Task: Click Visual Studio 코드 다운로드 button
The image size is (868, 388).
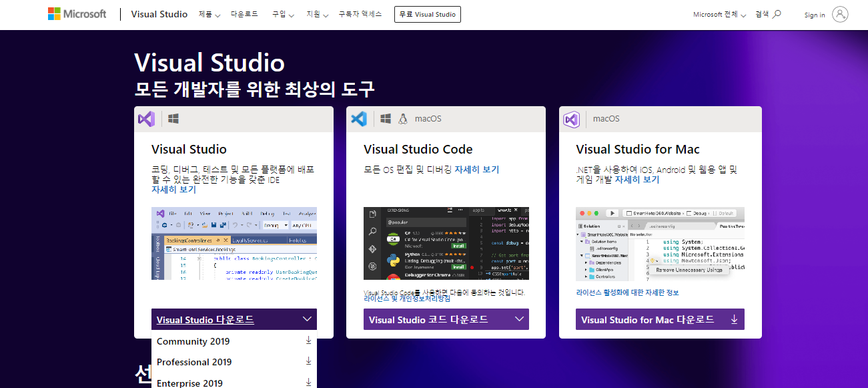Action: [446, 319]
